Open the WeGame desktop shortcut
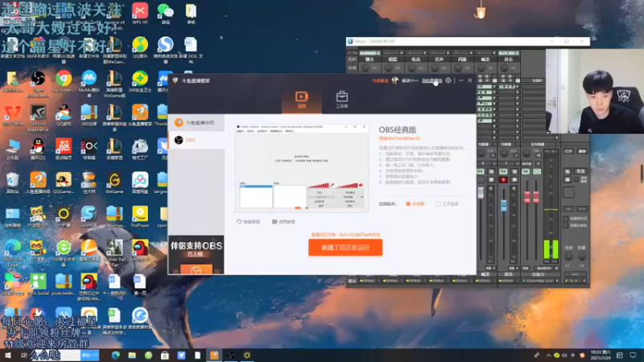Screen dimensions: 644x362 [114, 183]
